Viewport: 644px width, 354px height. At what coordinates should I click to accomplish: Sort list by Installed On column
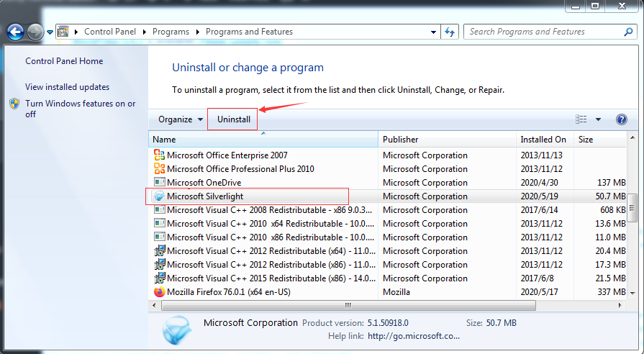(x=545, y=140)
